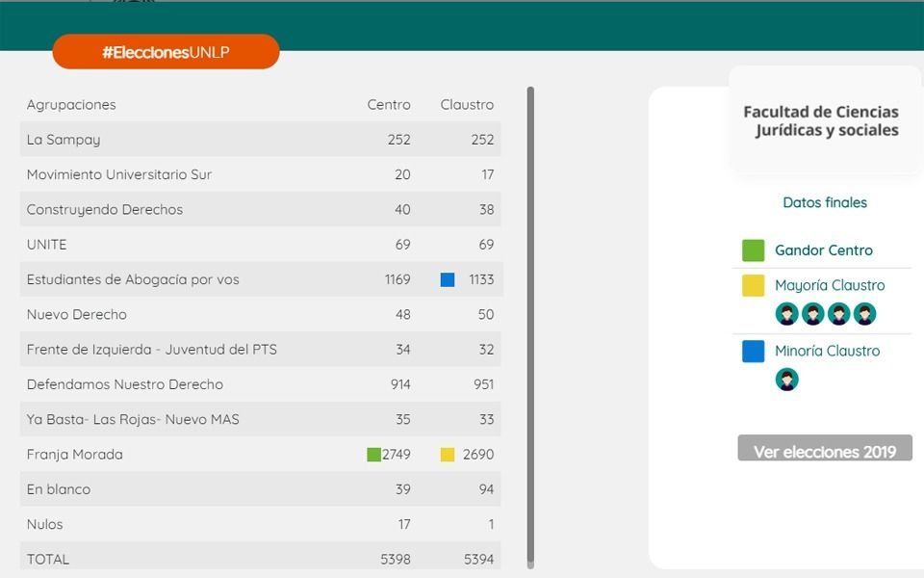Select the Defendamos Nuestro Derecho row label
The height and width of the screenshot is (578, 924).
[125, 384]
